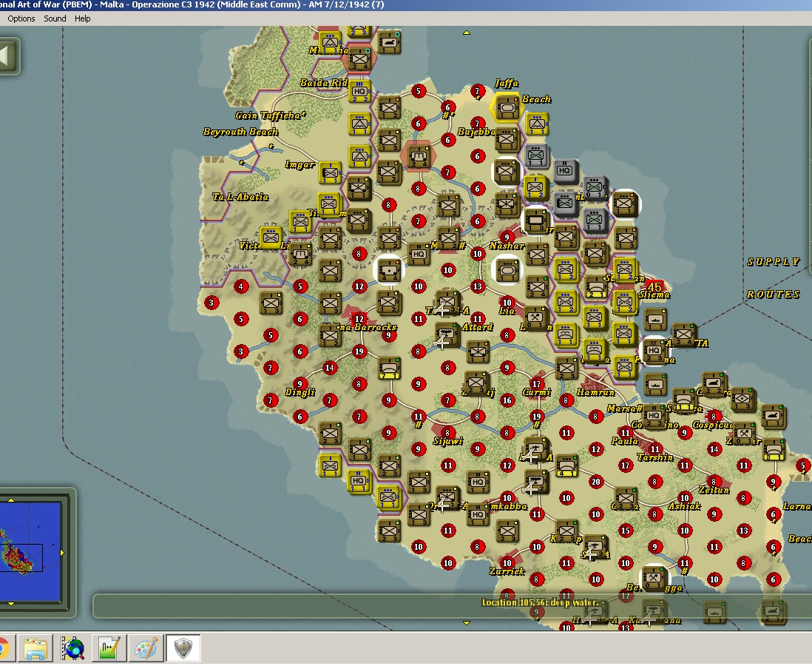
Task: Click the Zurrick place label
Action: (x=507, y=571)
